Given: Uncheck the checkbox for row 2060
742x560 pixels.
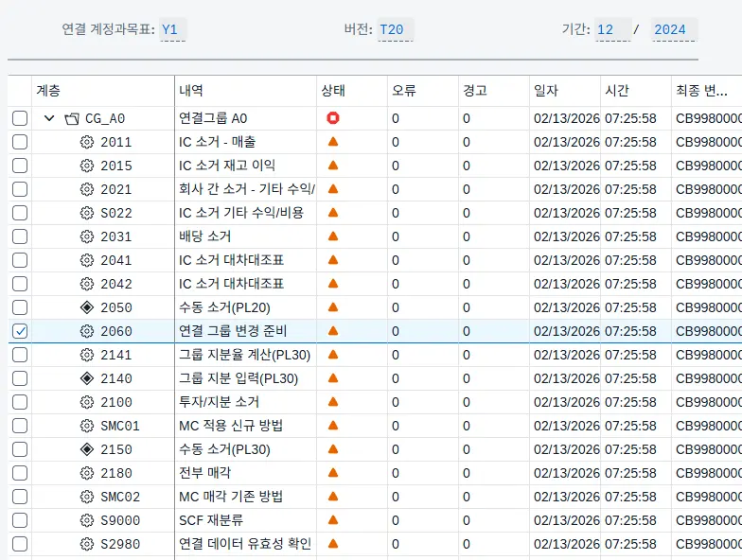Looking at the screenshot, I should (x=20, y=331).
